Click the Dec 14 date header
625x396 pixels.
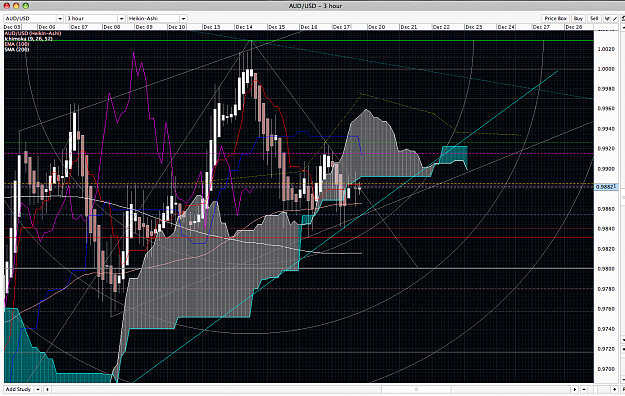[x=244, y=27]
